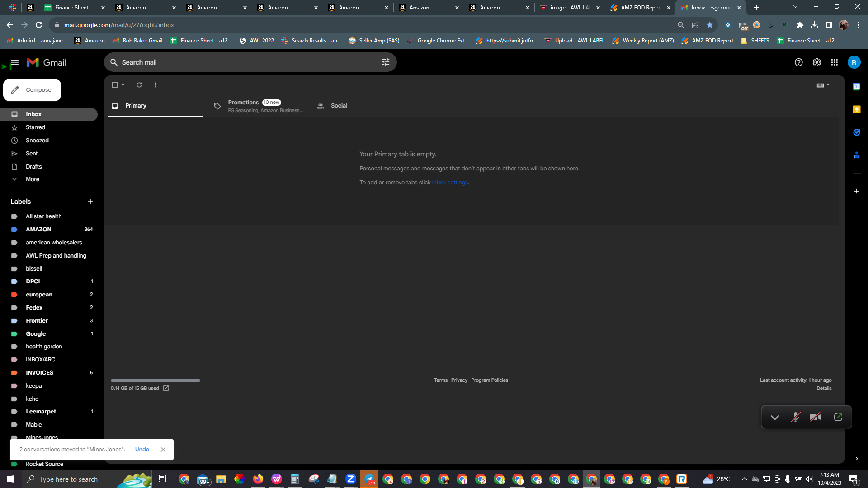
Task: Open Google Keep side panel
Action: 856,109
